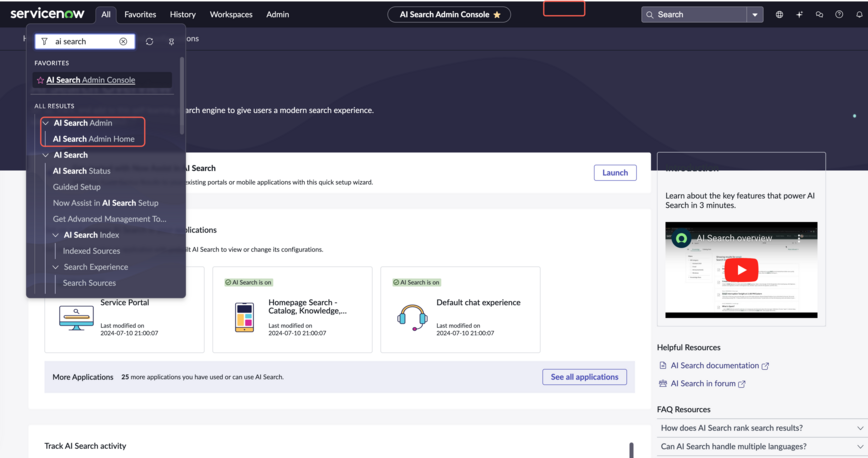Open Indexed Sources module
Screen dimensions: 868x458
[x=91, y=251]
